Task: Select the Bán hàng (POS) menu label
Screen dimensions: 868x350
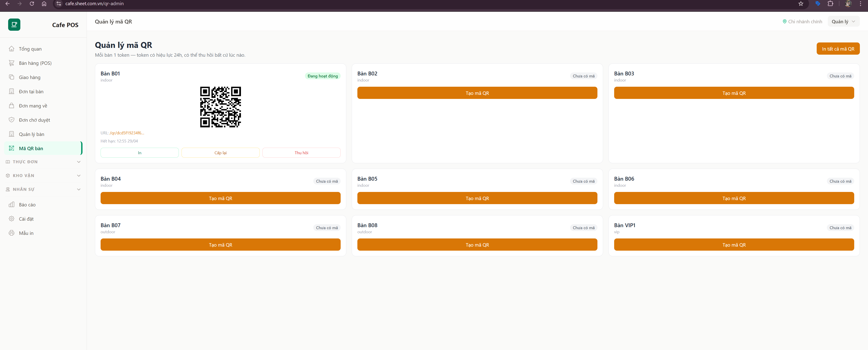Action: pos(35,63)
